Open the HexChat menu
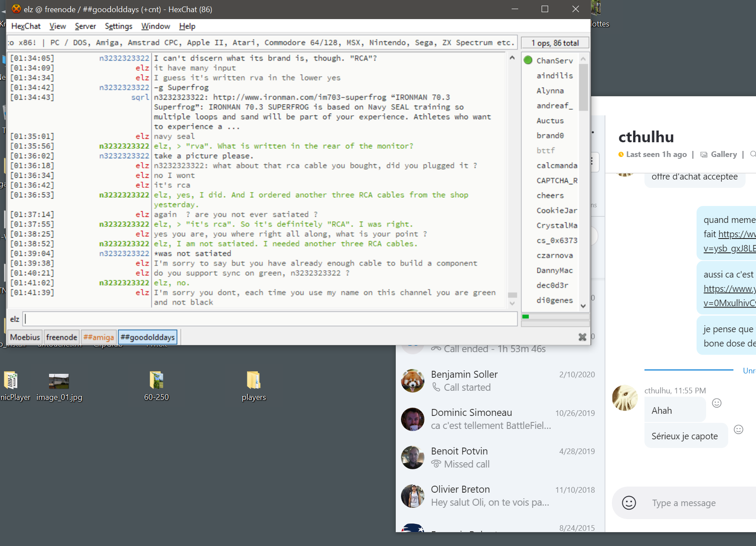756x546 pixels. tap(26, 26)
